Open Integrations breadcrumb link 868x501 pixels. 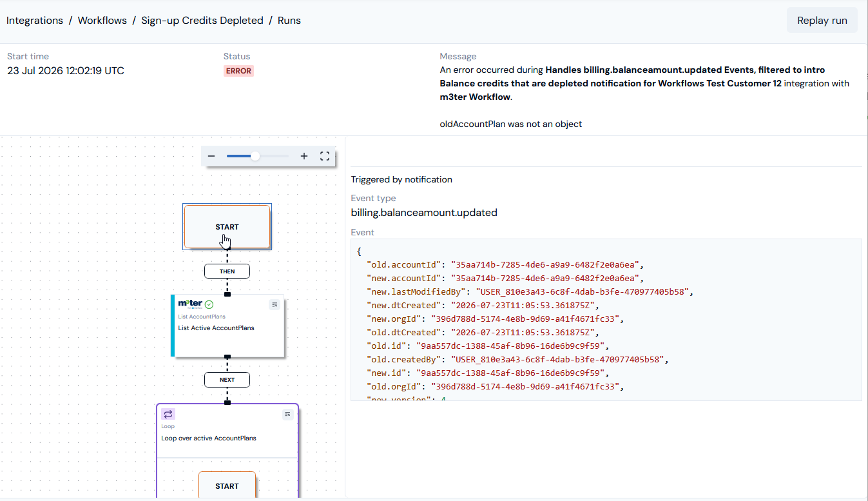[35, 20]
